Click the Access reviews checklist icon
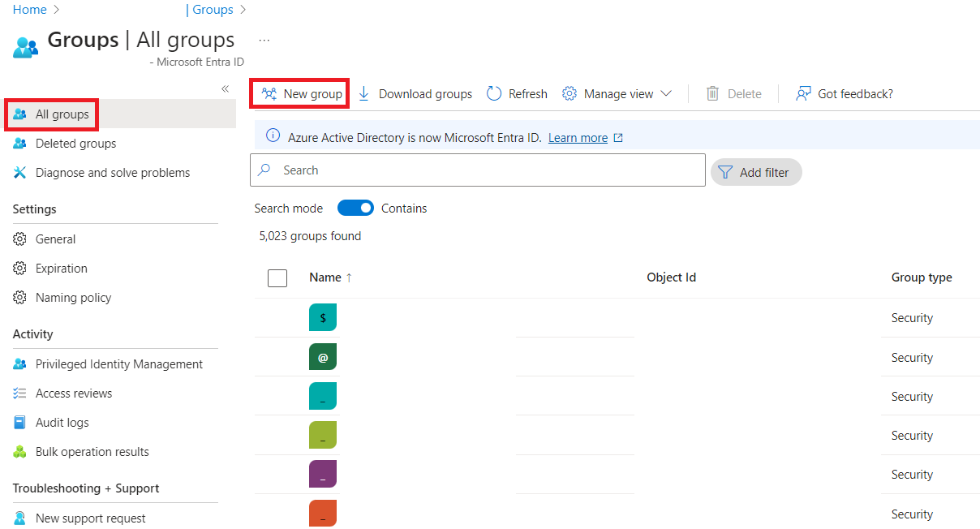This screenshot has width=980, height=529. 20,394
